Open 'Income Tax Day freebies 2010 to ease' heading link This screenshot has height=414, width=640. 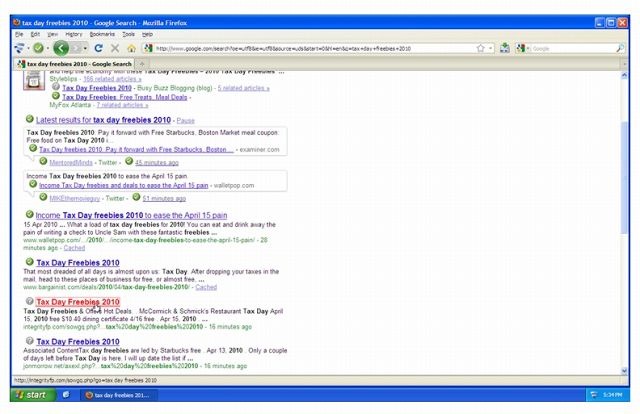click(x=131, y=215)
